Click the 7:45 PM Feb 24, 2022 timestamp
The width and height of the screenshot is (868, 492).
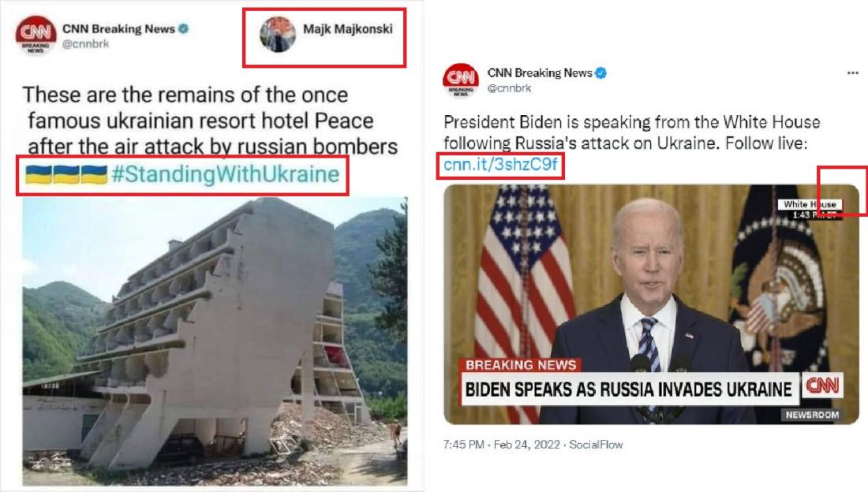point(502,445)
